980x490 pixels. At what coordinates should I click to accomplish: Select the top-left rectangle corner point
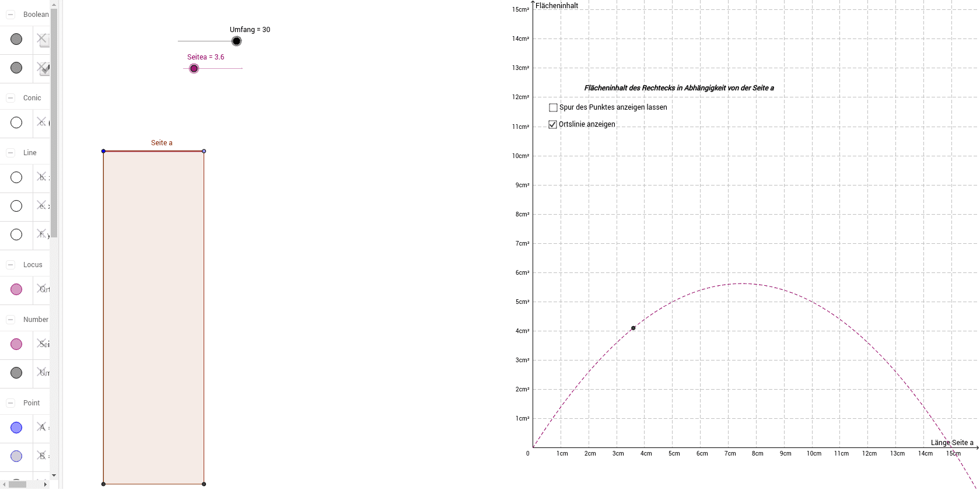click(x=104, y=151)
